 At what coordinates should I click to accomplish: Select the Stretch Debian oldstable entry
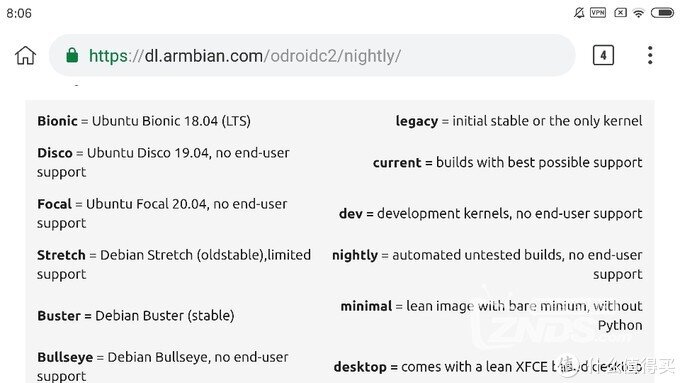(174, 264)
